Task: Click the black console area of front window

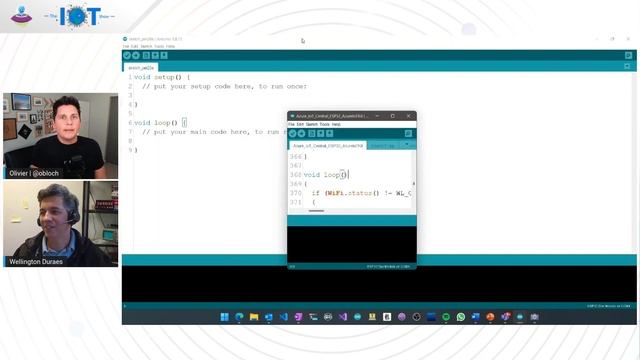Action: pyautogui.click(x=352, y=244)
